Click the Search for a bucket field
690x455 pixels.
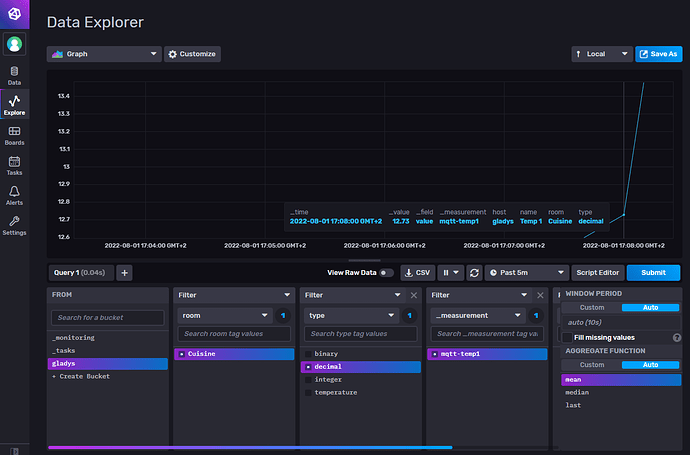tap(110, 318)
